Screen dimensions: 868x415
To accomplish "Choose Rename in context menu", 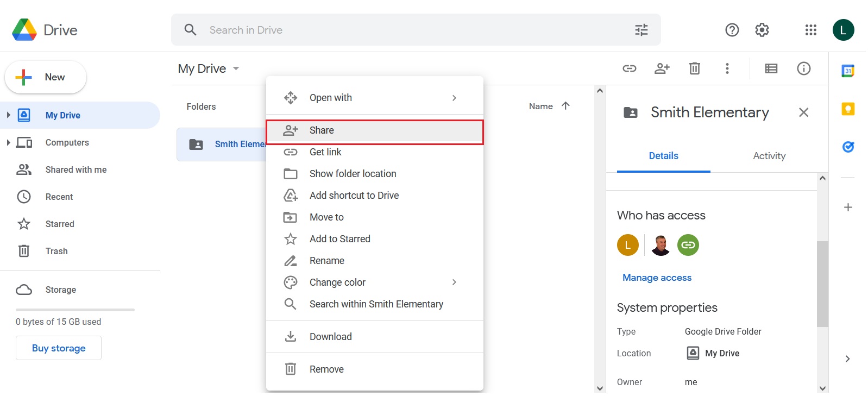I will (375, 261).
